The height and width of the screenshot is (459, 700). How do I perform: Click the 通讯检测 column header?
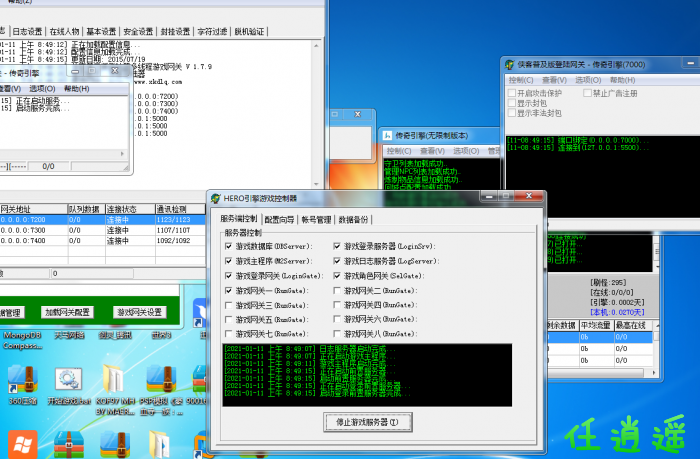[180, 209]
